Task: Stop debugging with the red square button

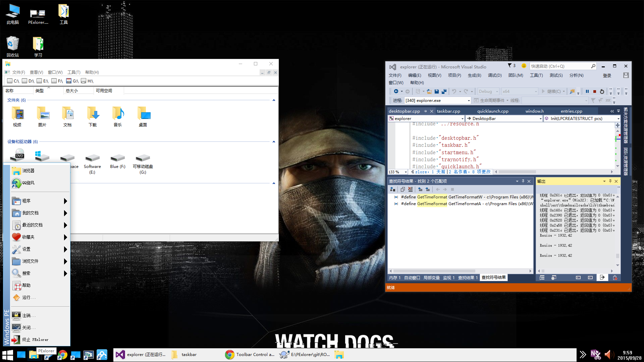Action: (x=595, y=92)
